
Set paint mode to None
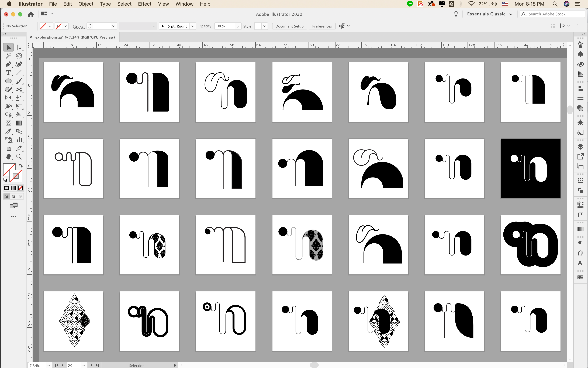coord(21,188)
